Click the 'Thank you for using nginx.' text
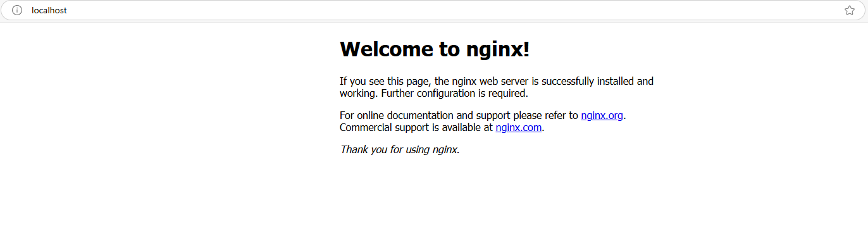Screen dimensions: 868x231 point(400,150)
